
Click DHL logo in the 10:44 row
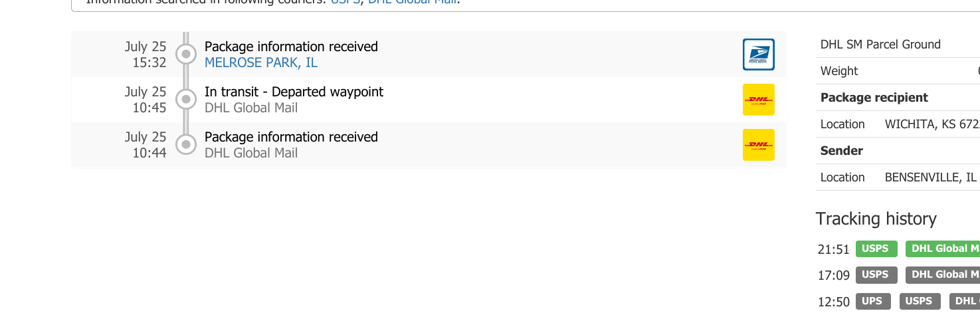[758, 145]
